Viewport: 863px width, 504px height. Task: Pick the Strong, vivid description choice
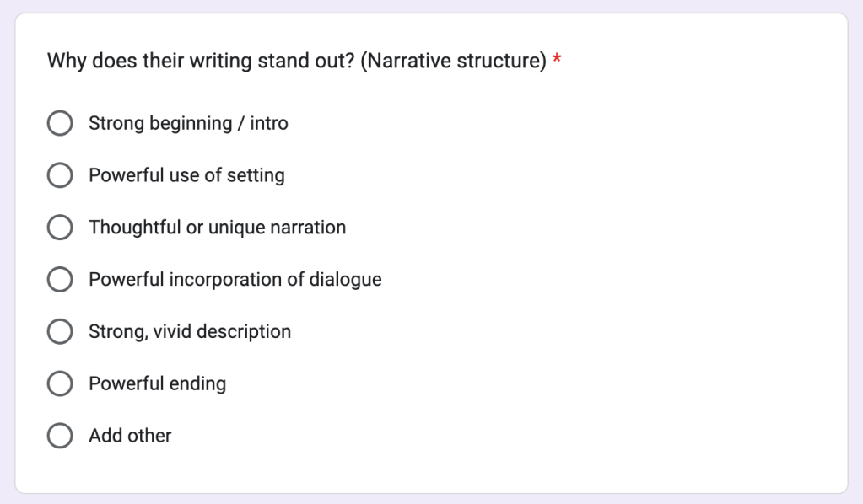(59, 331)
